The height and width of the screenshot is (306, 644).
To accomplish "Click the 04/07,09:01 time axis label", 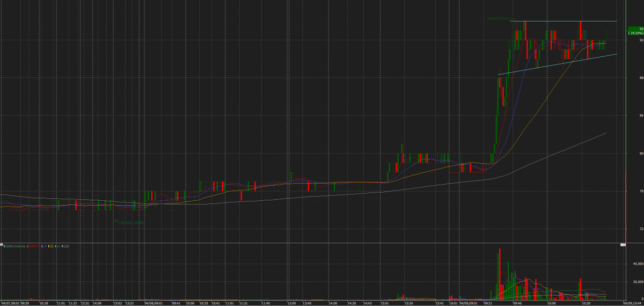I will 10,303.
